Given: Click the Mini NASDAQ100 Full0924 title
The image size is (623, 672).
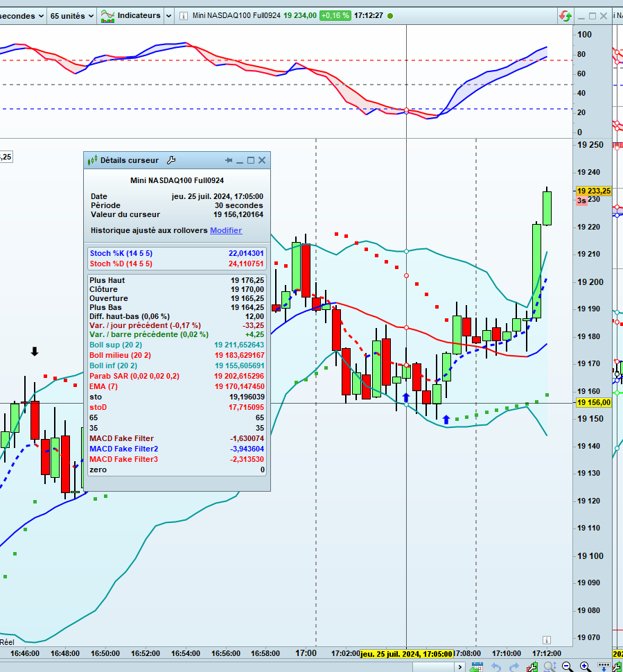Looking at the screenshot, I should [x=236, y=16].
